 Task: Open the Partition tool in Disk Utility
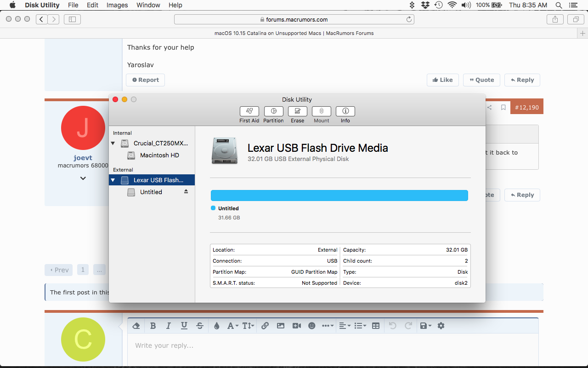[274, 111]
